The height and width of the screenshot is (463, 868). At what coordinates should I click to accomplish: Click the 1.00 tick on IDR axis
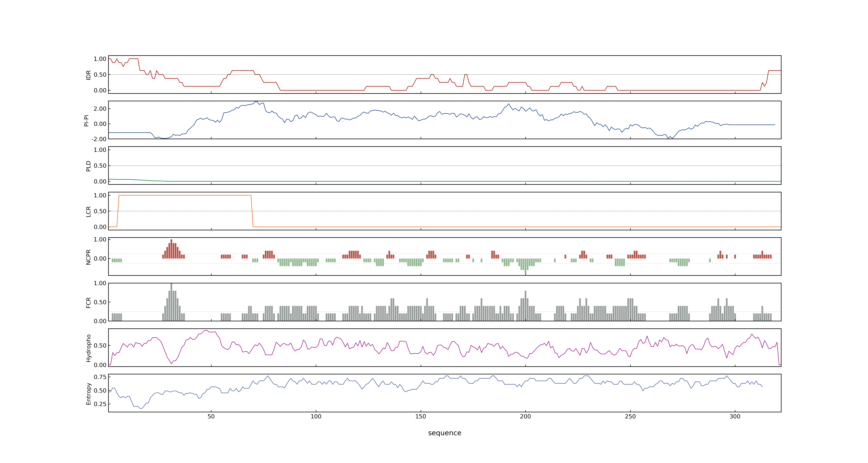point(100,59)
